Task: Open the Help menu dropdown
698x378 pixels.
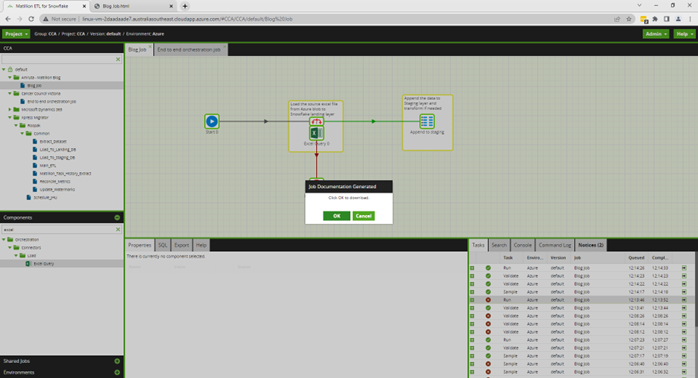Action: click(684, 34)
